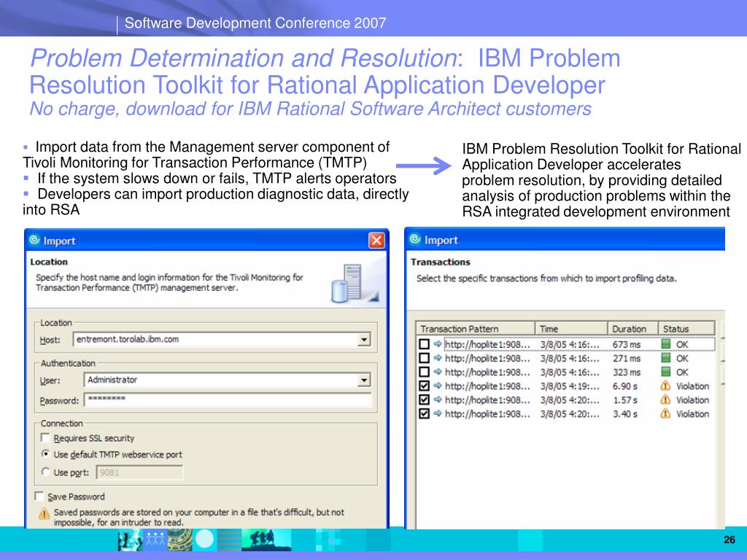747x560 pixels.
Task: Check the transaction with 271 ms duration
Action: coord(424,358)
